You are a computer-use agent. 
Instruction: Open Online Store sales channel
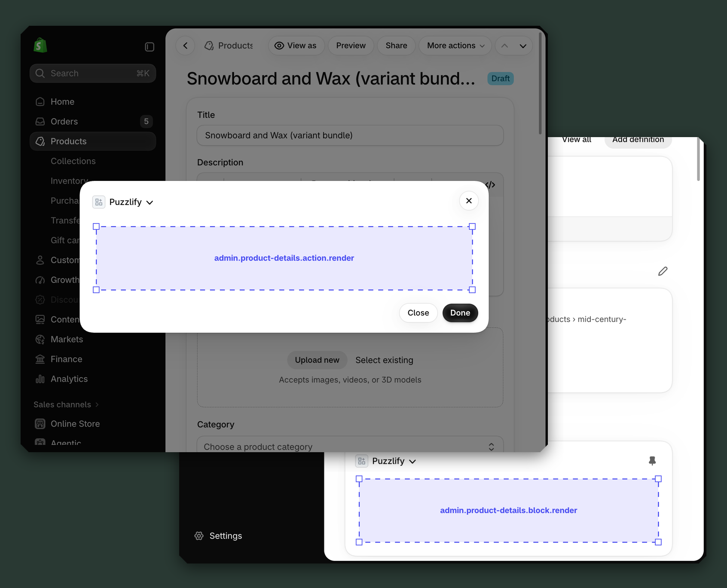point(93,424)
